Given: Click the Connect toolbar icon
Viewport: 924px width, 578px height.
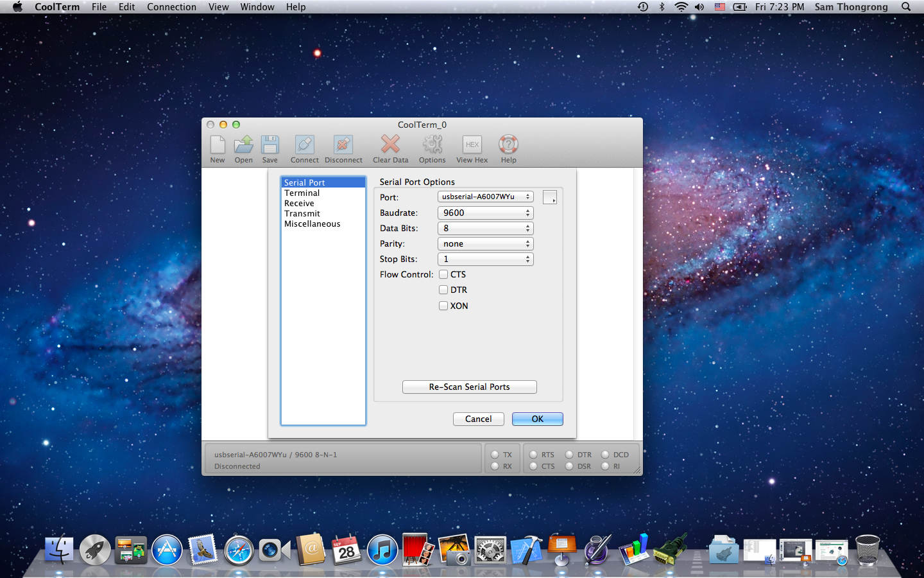Looking at the screenshot, I should (x=305, y=144).
